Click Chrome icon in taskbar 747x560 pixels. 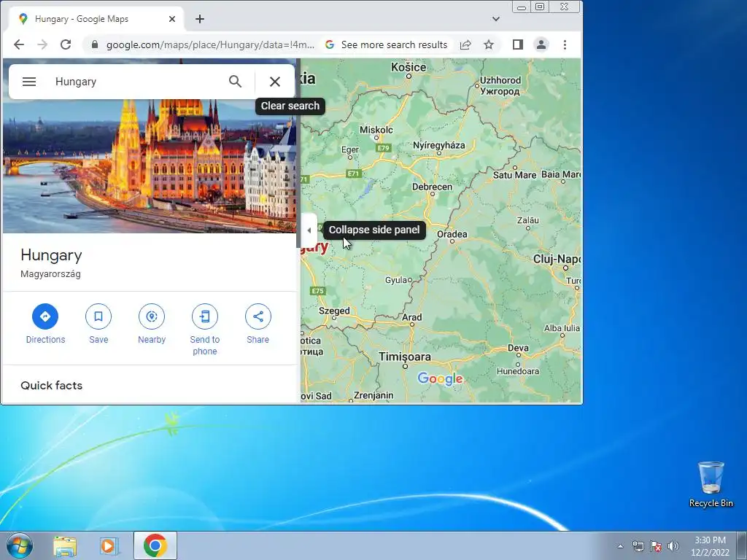(x=155, y=545)
